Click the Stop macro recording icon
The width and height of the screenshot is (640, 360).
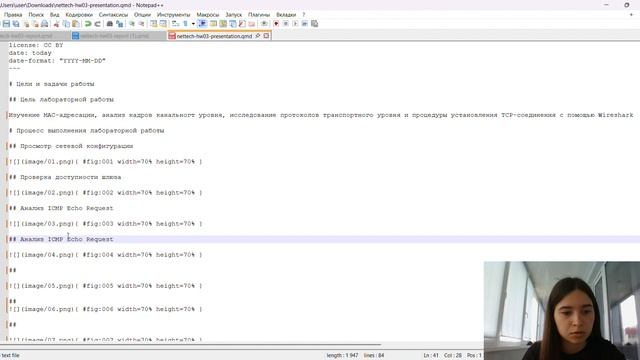[x=286, y=24]
